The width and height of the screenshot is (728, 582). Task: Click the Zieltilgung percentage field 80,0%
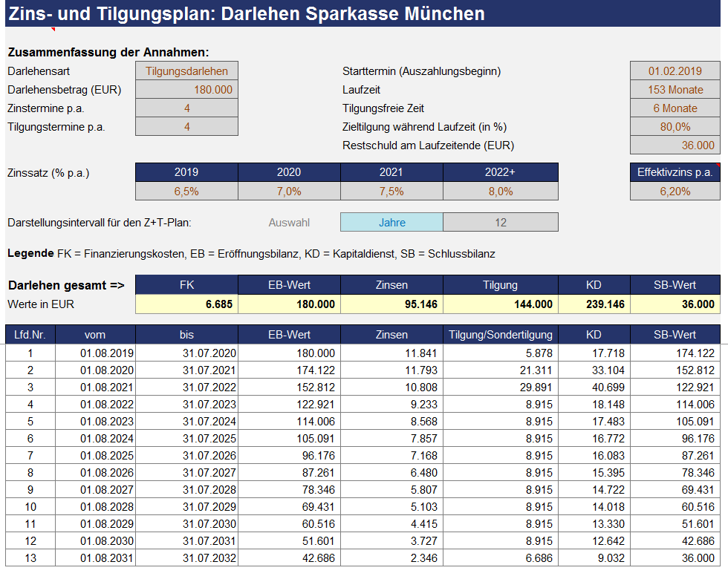click(675, 127)
